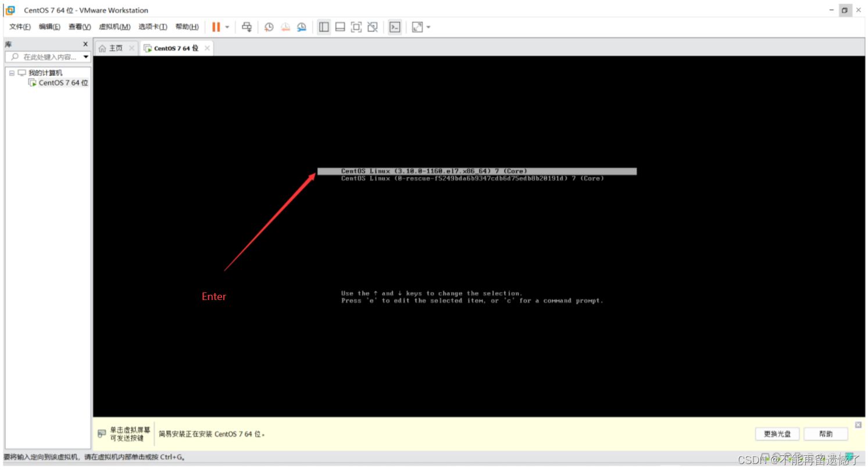Open the power options dropdown beside pause

coord(227,27)
